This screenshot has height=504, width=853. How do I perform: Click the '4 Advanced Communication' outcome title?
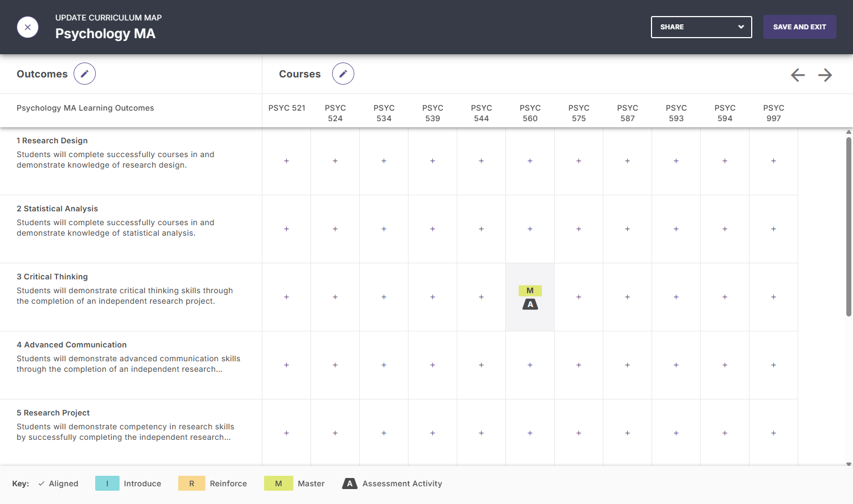pyautogui.click(x=71, y=345)
